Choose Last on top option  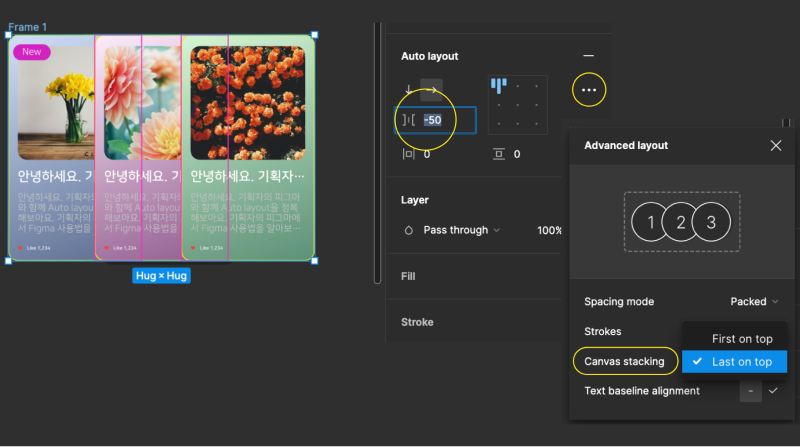point(734,362)
